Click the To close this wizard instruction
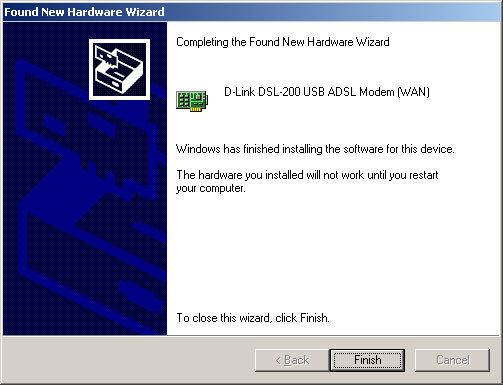This screenshot has width=503, height=385. 253,318
